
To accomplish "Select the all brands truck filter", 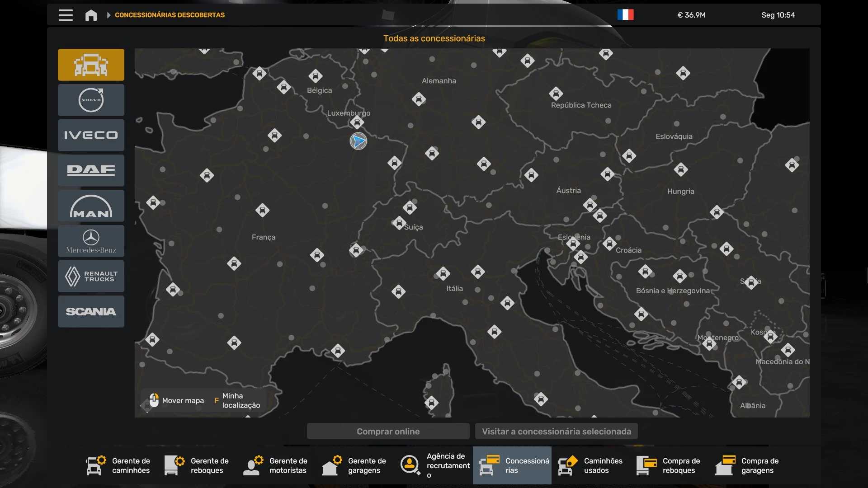I will tap(91, 65).
